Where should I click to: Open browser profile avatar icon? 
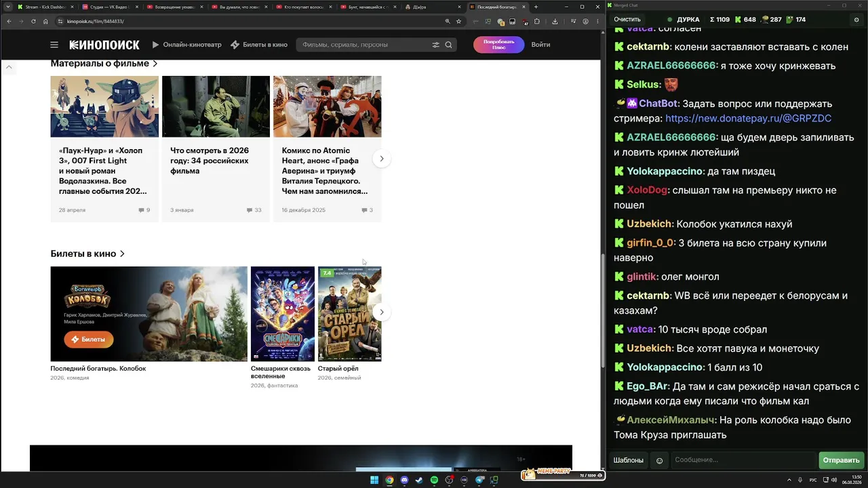pos(585,21)
